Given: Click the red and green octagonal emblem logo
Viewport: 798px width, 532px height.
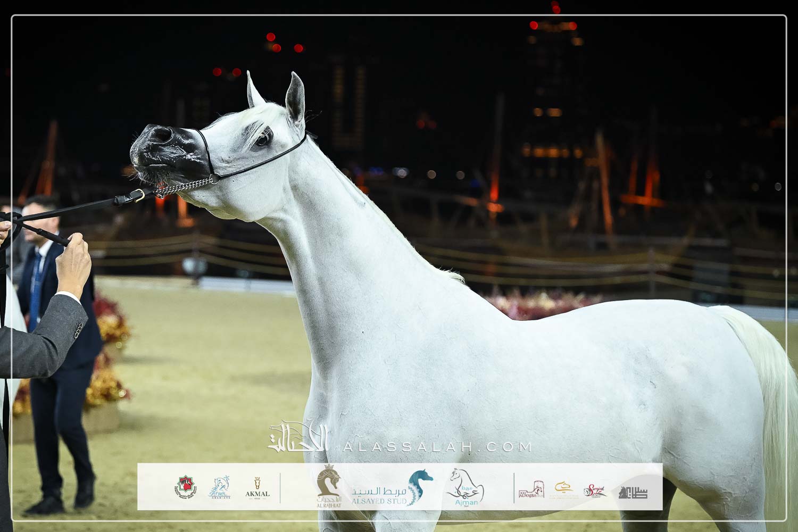Looking at the screenshot, I should (x=186, y=487).
